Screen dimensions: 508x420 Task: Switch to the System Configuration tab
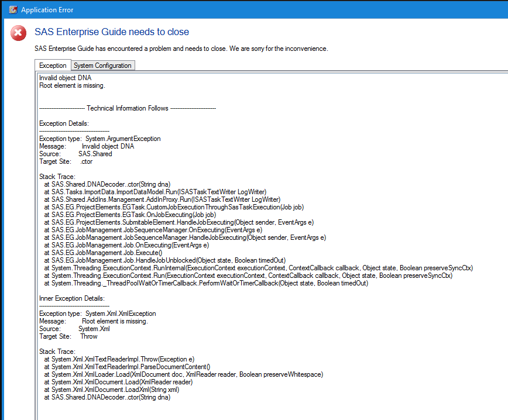(103, 66)
